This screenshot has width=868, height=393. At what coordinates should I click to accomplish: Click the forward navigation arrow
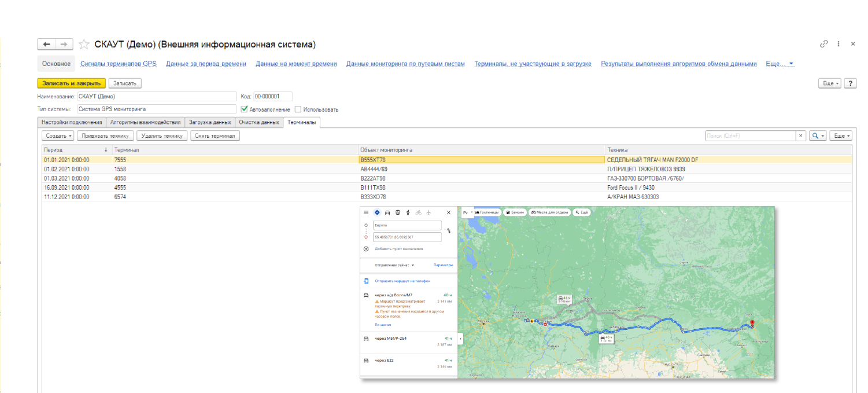(x=64, y=45)
